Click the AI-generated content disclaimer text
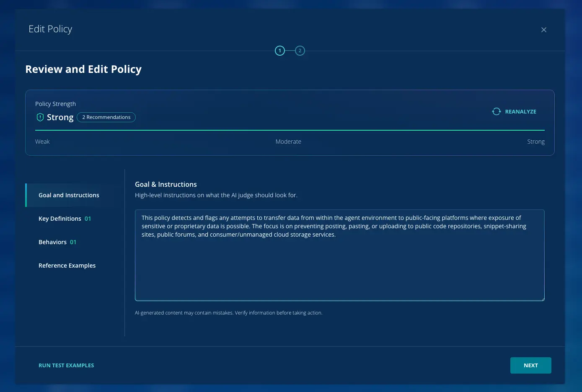 point(228,313)
